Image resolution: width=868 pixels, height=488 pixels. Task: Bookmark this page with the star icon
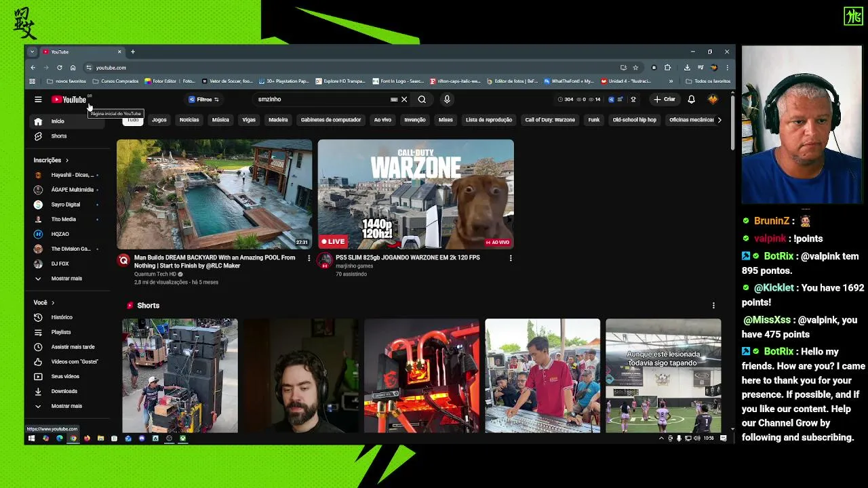point(635,68)
